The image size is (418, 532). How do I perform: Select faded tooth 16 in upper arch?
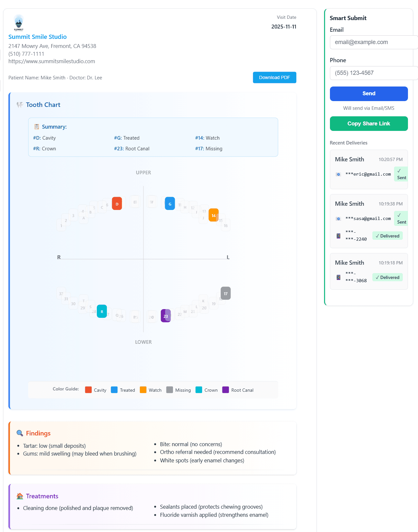226,225
